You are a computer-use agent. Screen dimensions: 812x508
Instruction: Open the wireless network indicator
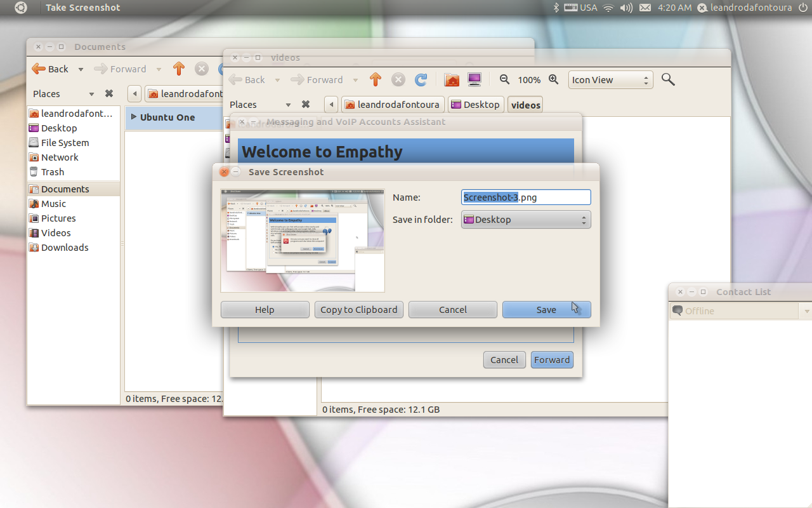click(x=608, y=8)
